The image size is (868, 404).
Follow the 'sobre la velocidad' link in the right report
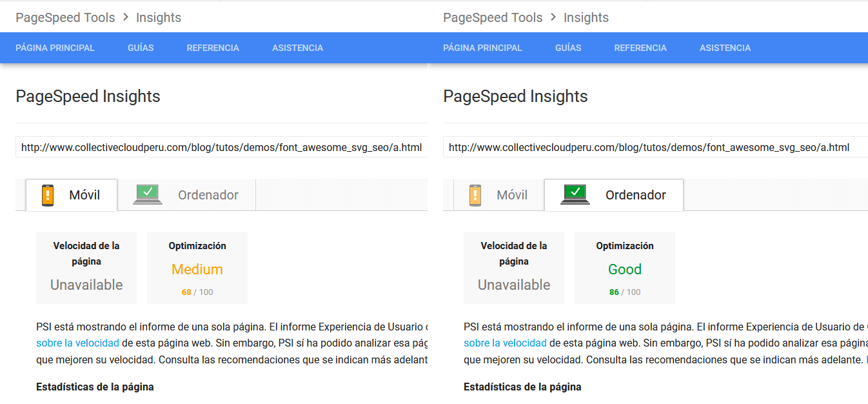click(505, 343)
